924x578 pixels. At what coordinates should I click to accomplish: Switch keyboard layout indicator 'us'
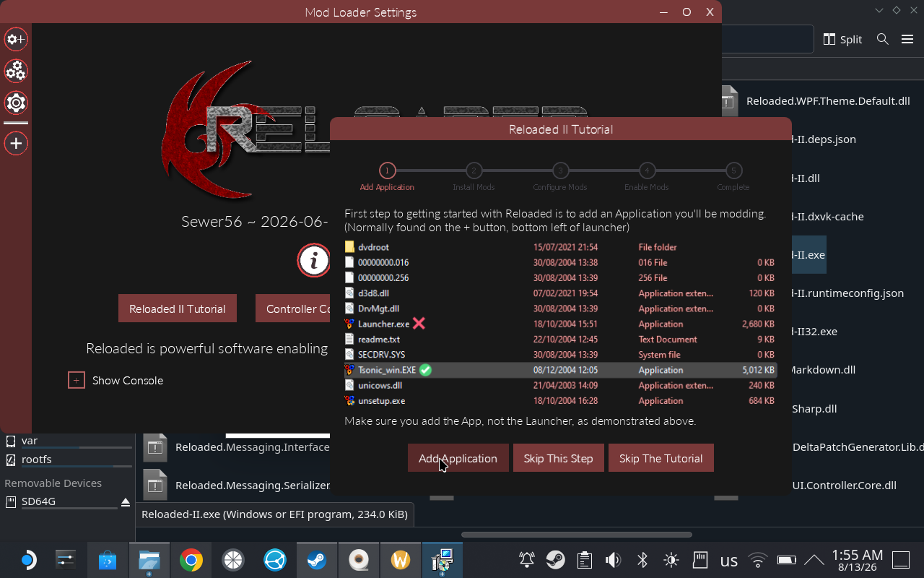[x=729, y=561]
